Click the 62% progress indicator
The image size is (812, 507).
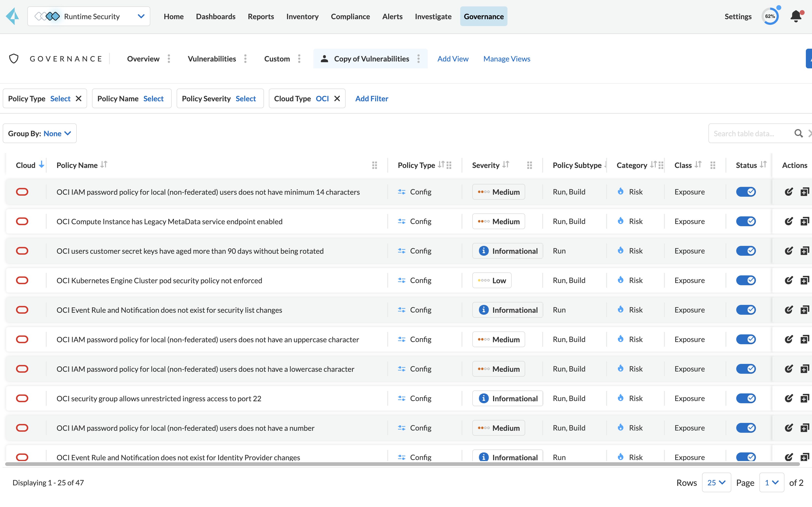(770, 16)
